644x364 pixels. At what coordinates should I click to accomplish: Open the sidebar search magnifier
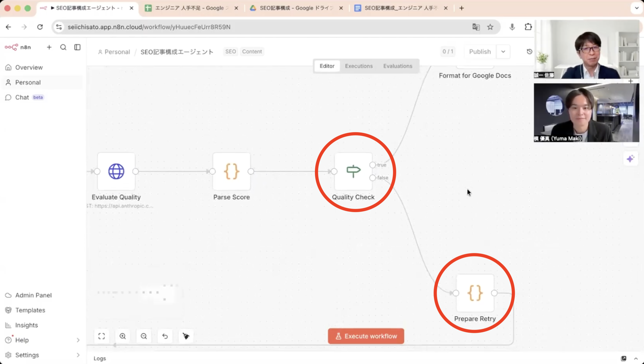click(x=63, y=47)
